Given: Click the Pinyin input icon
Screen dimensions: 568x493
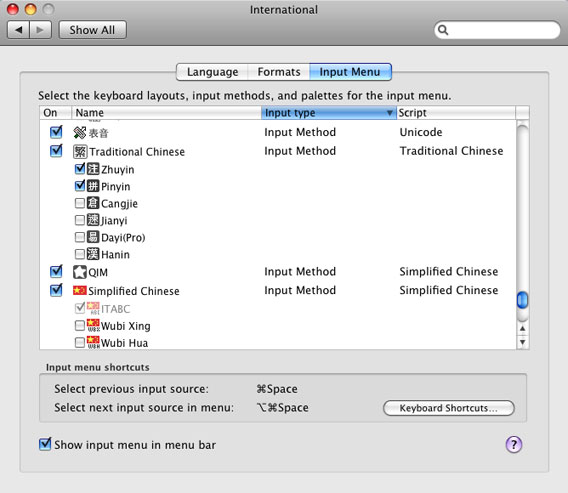Looking at the screenshot, I should 93,186.
